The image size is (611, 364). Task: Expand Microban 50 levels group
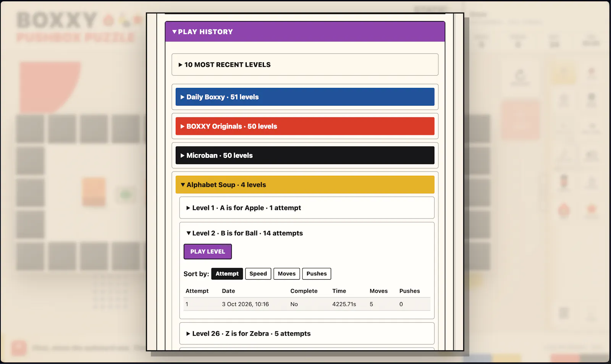point(305,155)
